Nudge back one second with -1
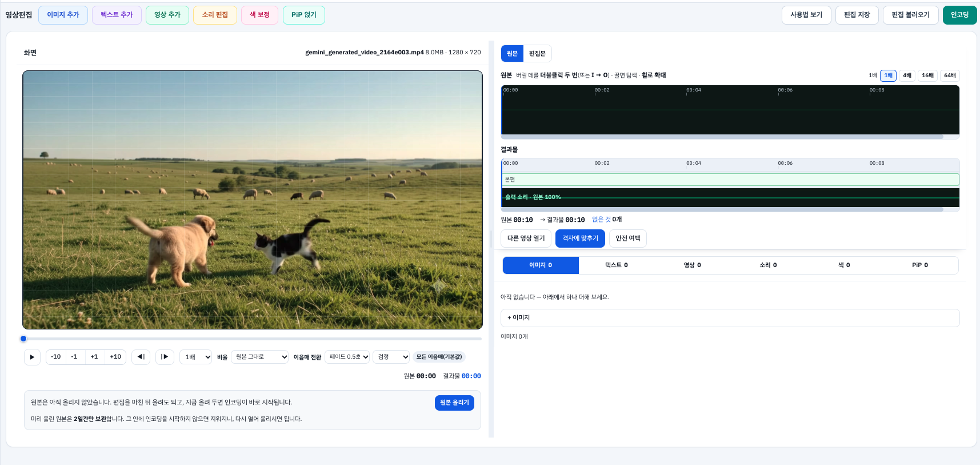Screen dimensions: 980x465 pyautogui.click(x=74, y=357)
